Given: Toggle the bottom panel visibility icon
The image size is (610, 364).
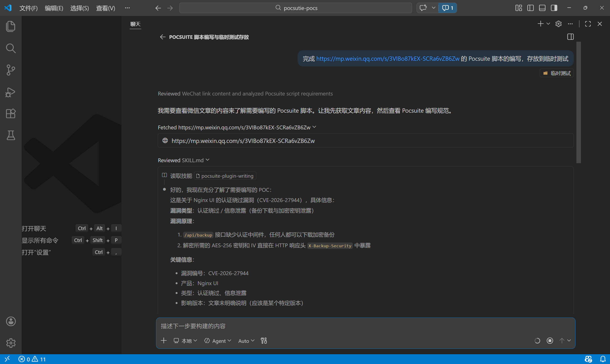Looking at the screenshot, I should 542,8.
